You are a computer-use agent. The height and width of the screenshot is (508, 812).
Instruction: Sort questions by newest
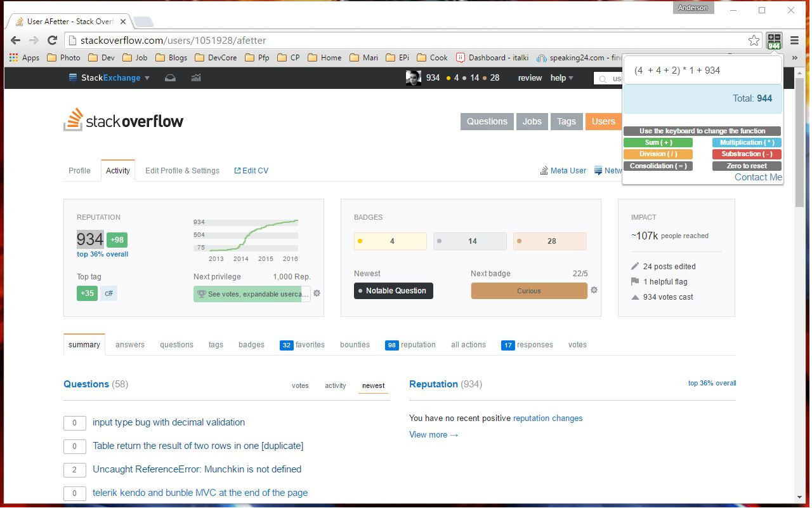373,385
